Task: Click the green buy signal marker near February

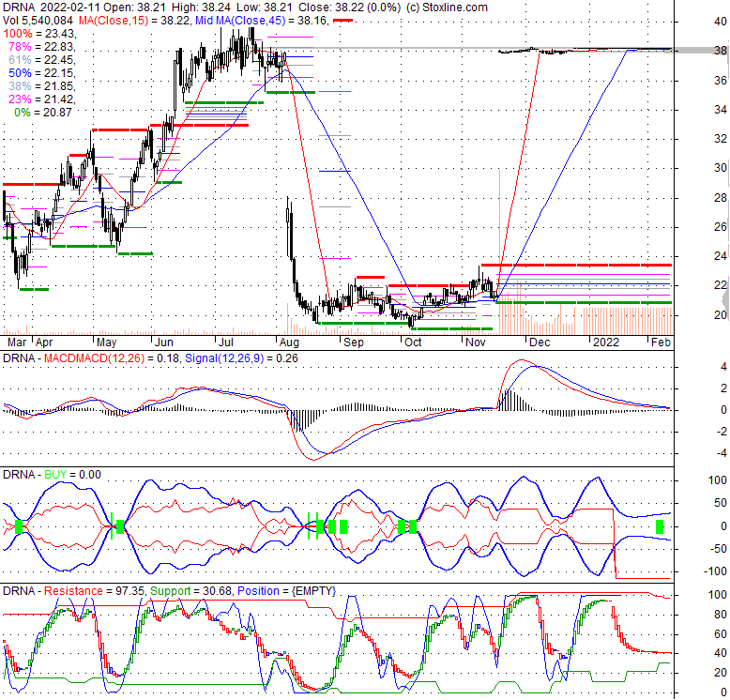Action: click(x=660, y=526)
